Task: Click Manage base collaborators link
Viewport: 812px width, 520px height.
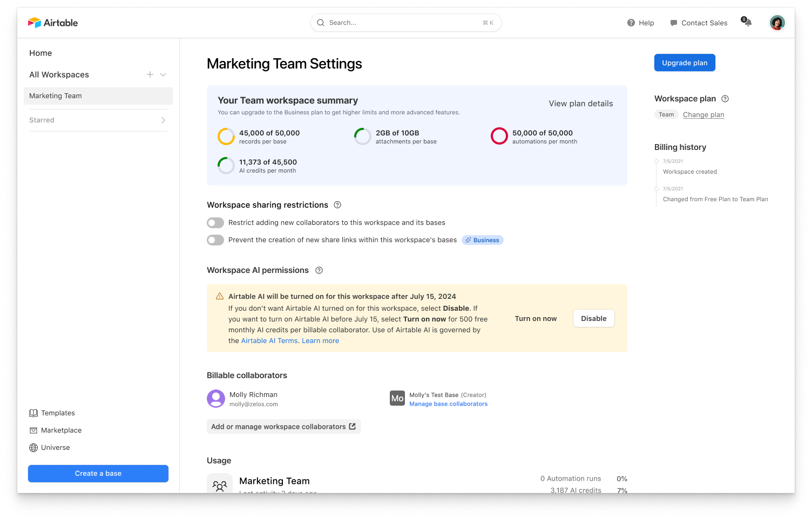Action: click(448, 404)
